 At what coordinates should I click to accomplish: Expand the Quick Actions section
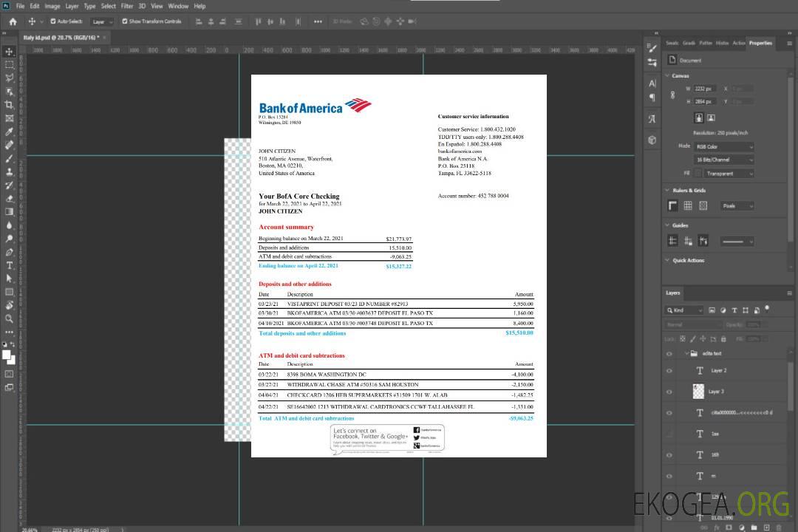click(667, 260)
